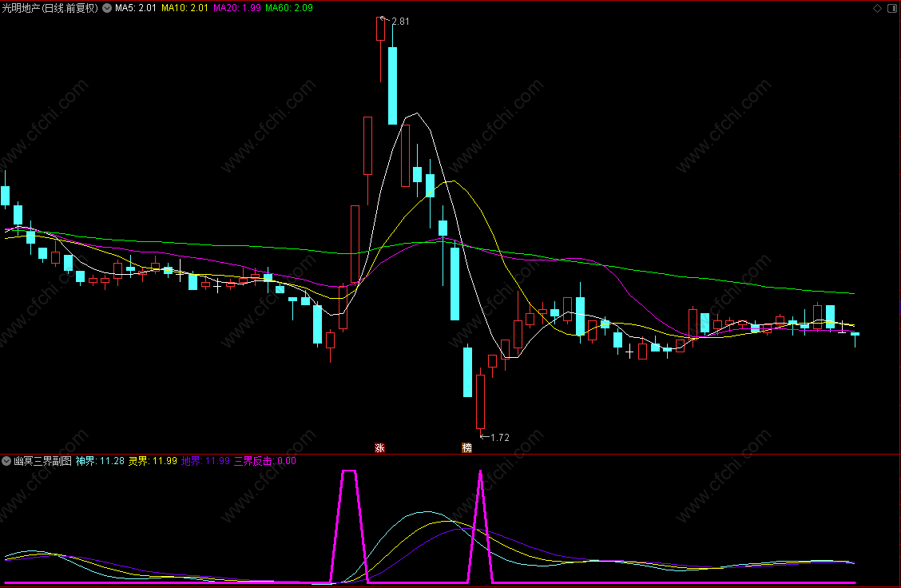The image size is (901, 588).
Task: Click the diamond marker icon at top right
Action: click(878, 8)
